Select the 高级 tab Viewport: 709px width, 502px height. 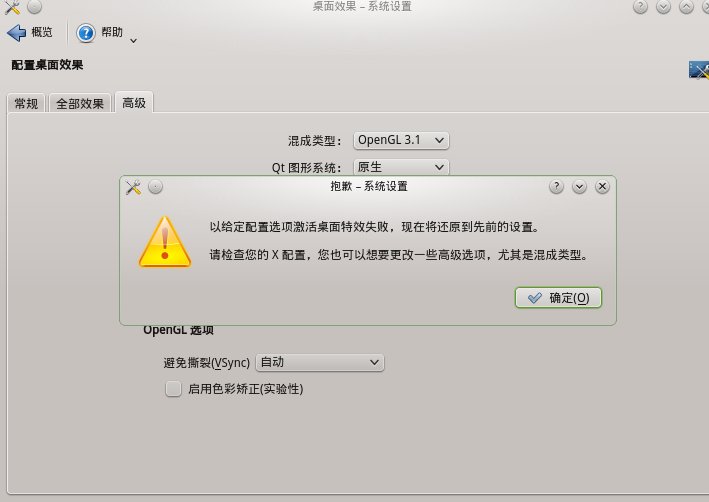pyautogui.click(x=134, y=103)
